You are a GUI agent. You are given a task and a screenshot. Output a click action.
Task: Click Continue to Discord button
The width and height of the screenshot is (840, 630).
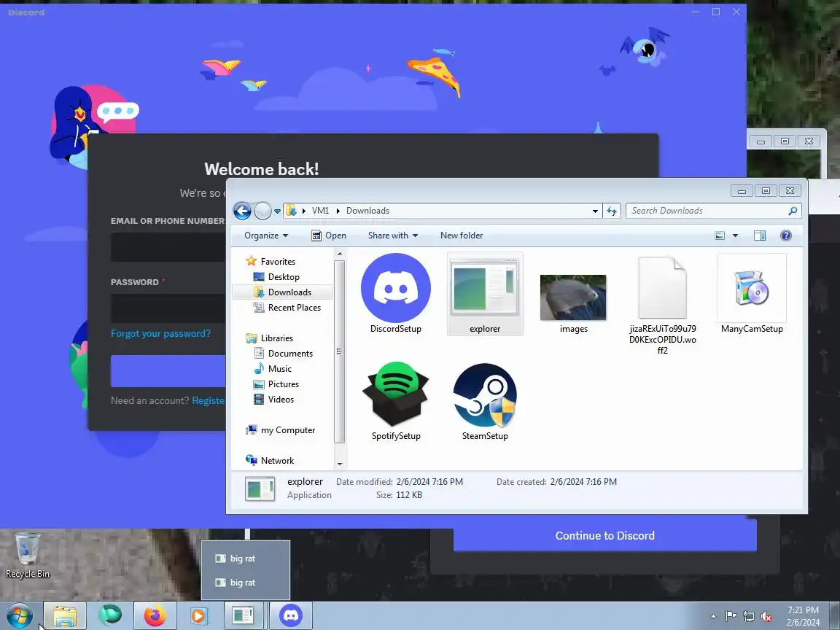(604, 536)
